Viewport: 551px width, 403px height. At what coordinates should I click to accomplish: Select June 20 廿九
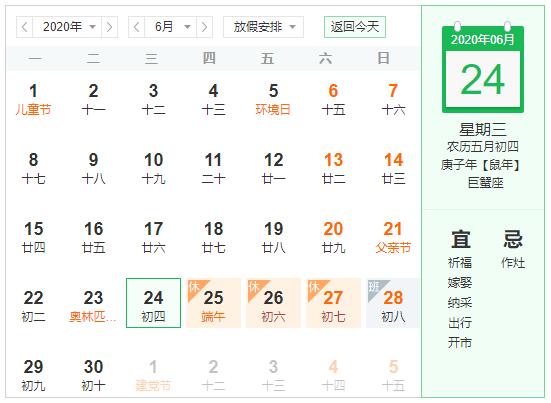coord(333,238)
